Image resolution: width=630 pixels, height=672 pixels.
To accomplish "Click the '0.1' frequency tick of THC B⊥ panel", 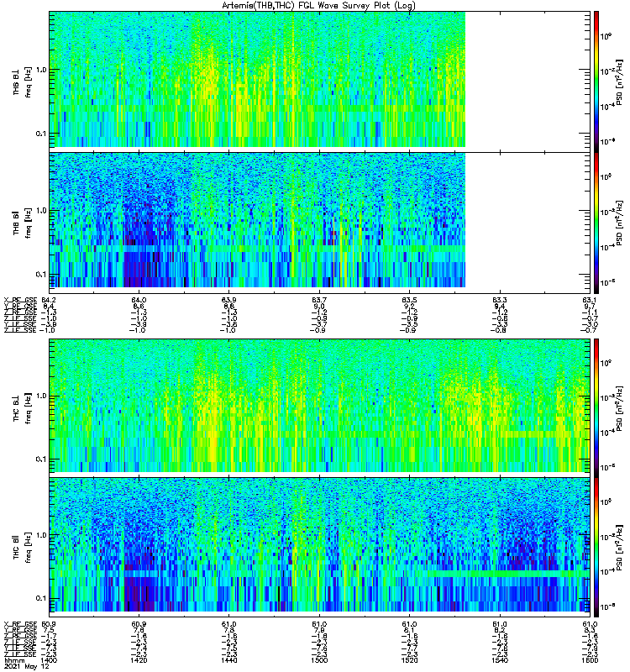I will pos(41,459).
